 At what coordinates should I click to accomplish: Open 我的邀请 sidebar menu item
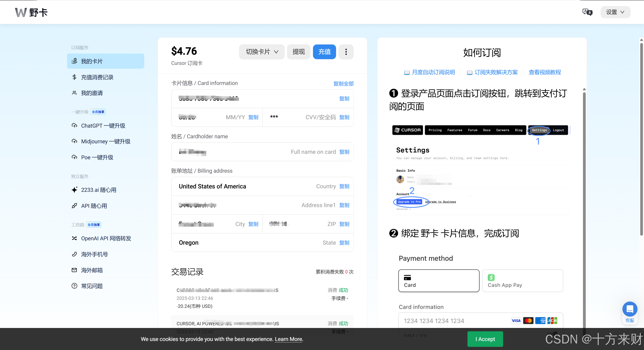pos(92,93)
